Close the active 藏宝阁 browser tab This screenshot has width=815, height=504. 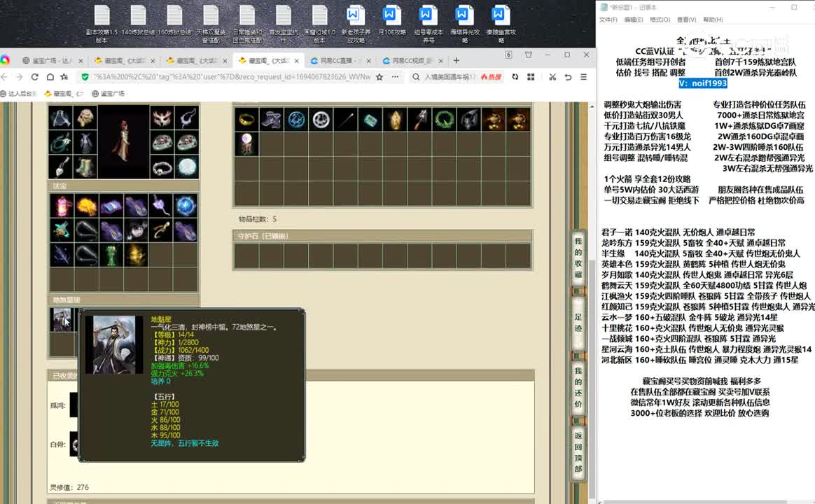point(296,61)
